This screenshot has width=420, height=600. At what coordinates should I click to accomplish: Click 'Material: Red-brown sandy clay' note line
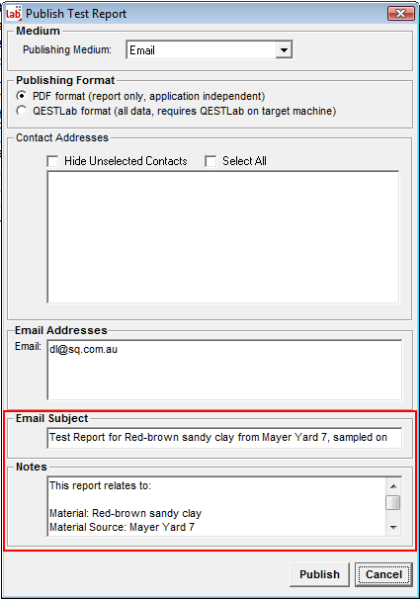click(125, 513)
